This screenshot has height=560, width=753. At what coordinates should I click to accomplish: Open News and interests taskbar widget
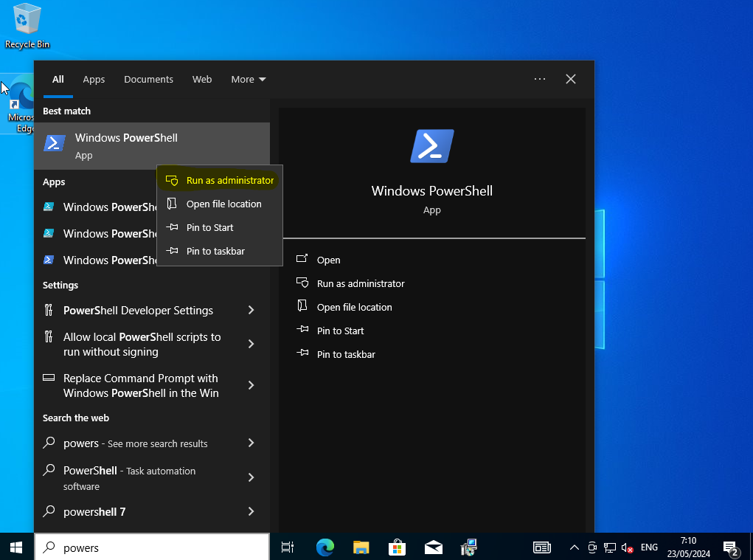[x=541, y=547]
